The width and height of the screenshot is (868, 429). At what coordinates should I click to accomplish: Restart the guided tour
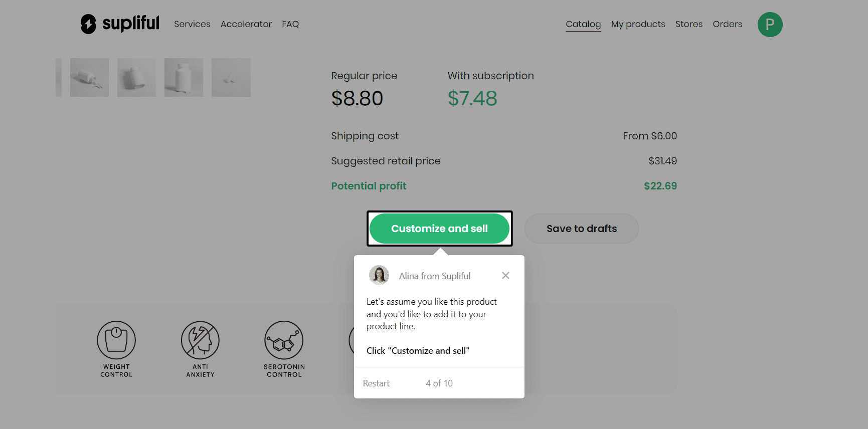tap(376, 383)
